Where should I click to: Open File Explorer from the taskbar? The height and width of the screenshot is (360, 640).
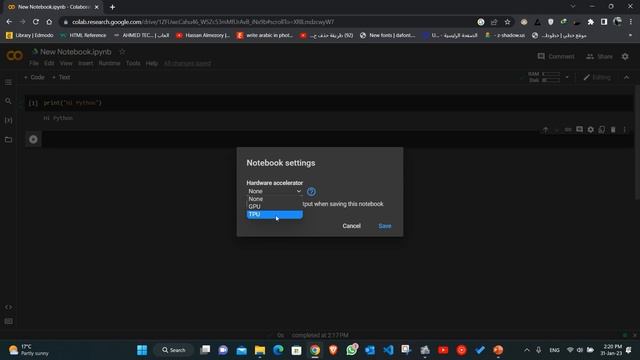[x=260, y=350]
